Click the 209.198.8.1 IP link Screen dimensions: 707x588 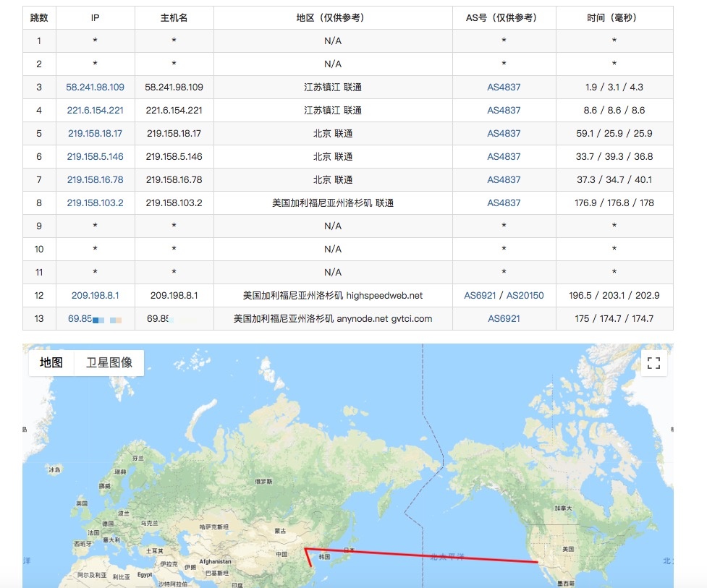click(95, 296)
